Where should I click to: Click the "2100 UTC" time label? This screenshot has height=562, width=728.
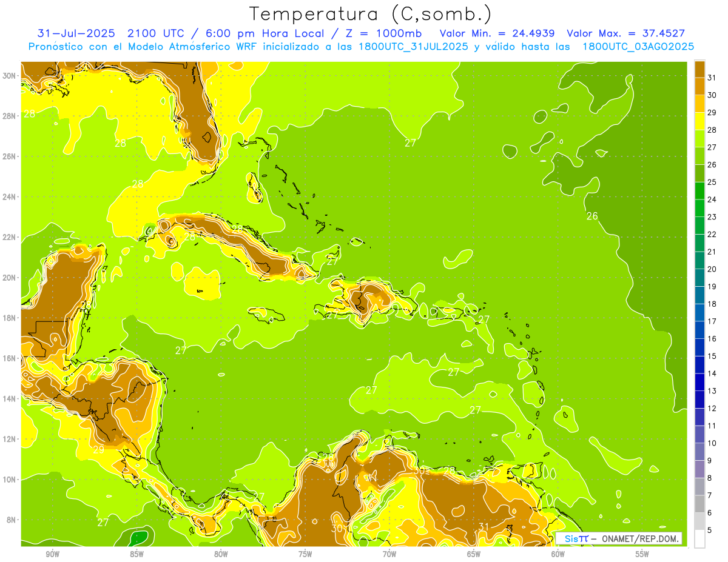click(157, 33)
